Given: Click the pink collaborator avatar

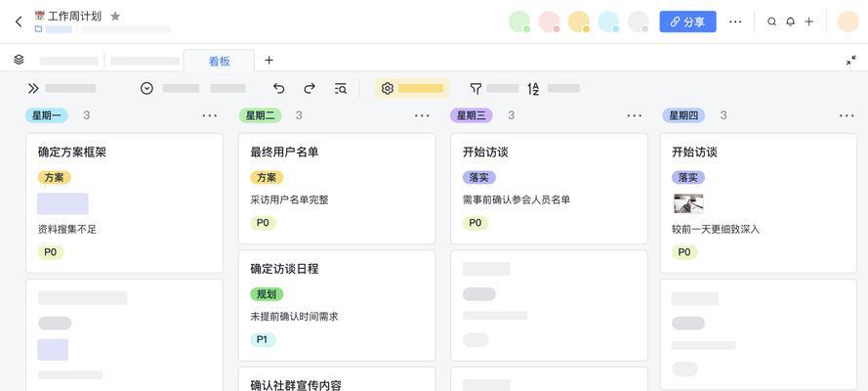Looking at the screenshot, I should 549,22.
